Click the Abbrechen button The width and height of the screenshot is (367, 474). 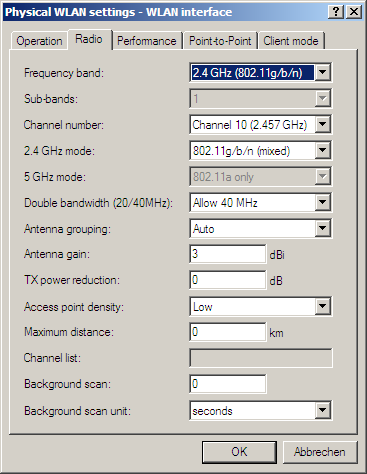(320, 452)
